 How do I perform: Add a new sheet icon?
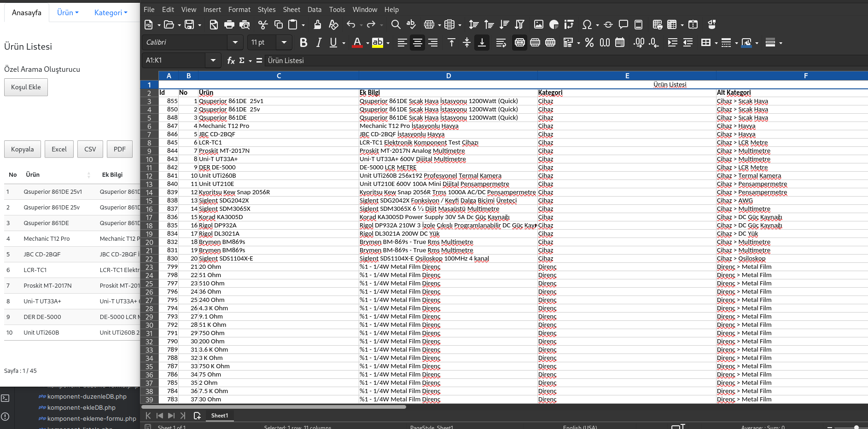tap(197, 416)
